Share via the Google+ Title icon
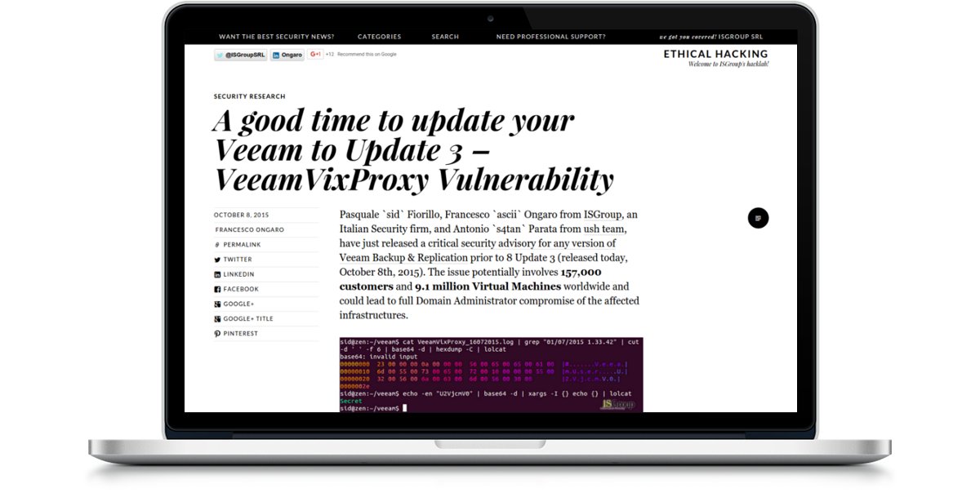The image size is (980, 493). (217, 319)
